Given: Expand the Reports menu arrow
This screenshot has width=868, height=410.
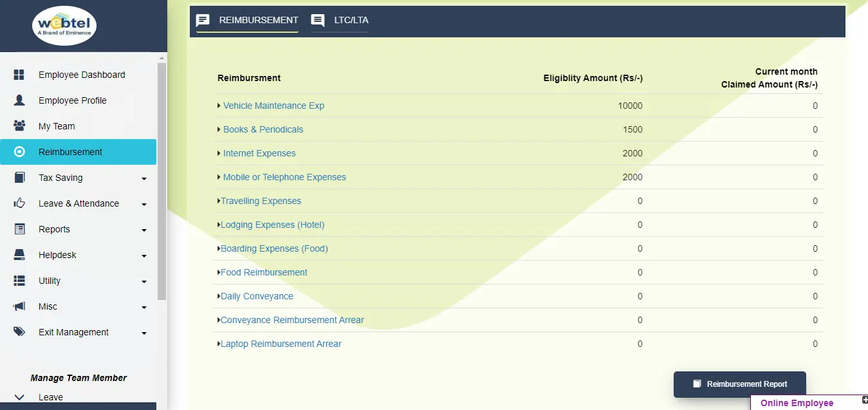Looking at the screenshot, I should pos(144,230).
